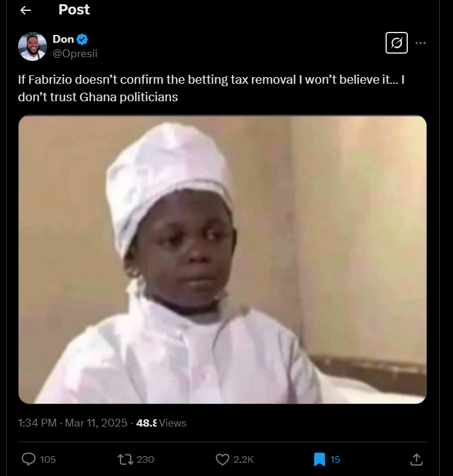Like the post with the heart icon
The width and height of the screenshot is (453, 476).
(x=222, y=459)
